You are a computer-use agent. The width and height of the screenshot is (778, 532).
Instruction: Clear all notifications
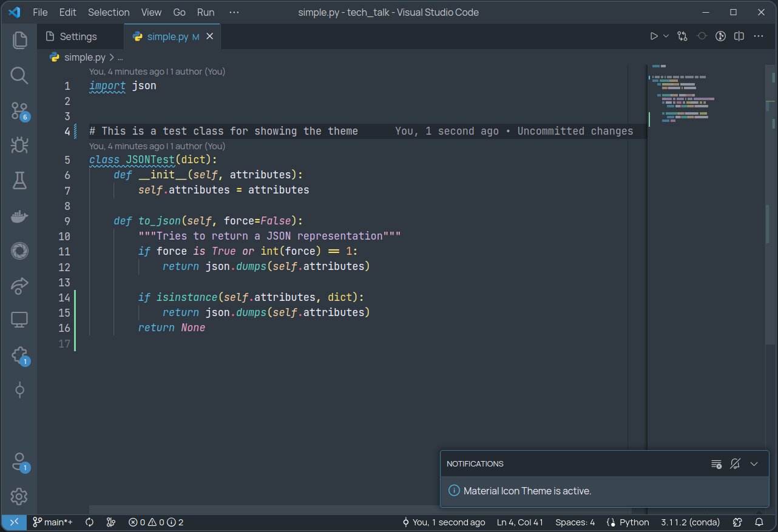coord(717,464)
